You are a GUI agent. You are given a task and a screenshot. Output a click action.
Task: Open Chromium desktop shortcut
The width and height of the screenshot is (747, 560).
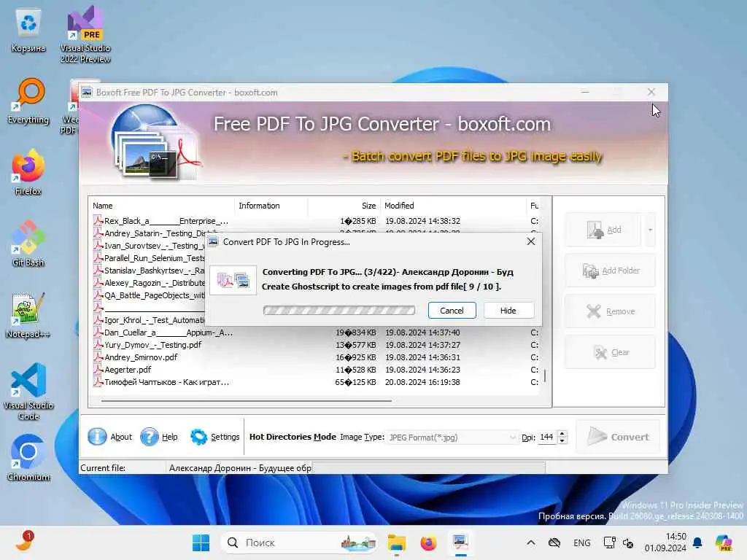[28, 458]
